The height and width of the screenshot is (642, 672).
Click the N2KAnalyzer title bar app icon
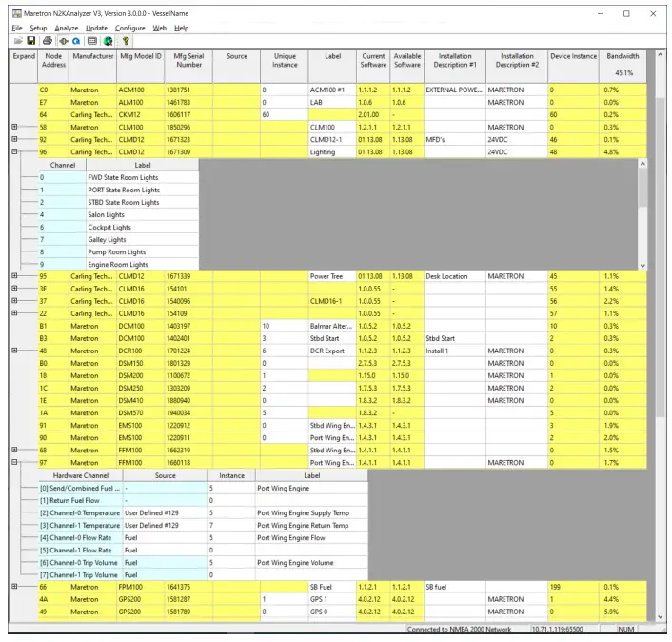tap(17, 13)
